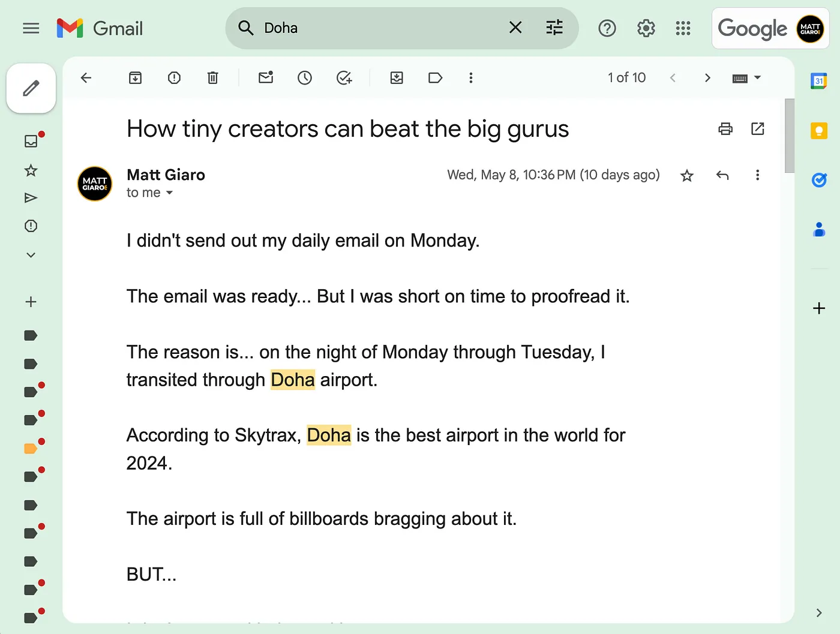Open the Spam folder in sidebar

coord(31,226)
